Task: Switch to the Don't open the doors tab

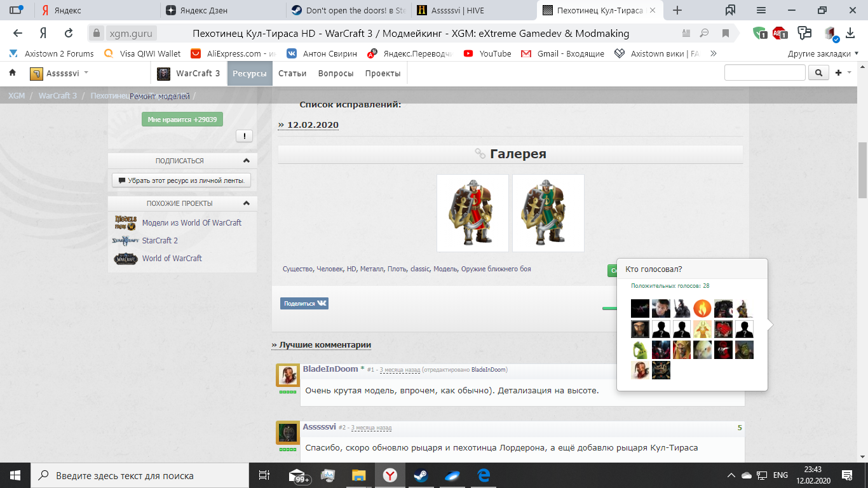Action: pyautogui.click(x=348, y=10)
